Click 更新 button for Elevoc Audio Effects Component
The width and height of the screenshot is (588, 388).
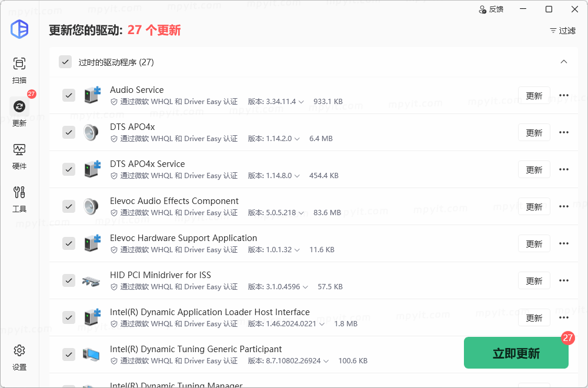[534, 206]
